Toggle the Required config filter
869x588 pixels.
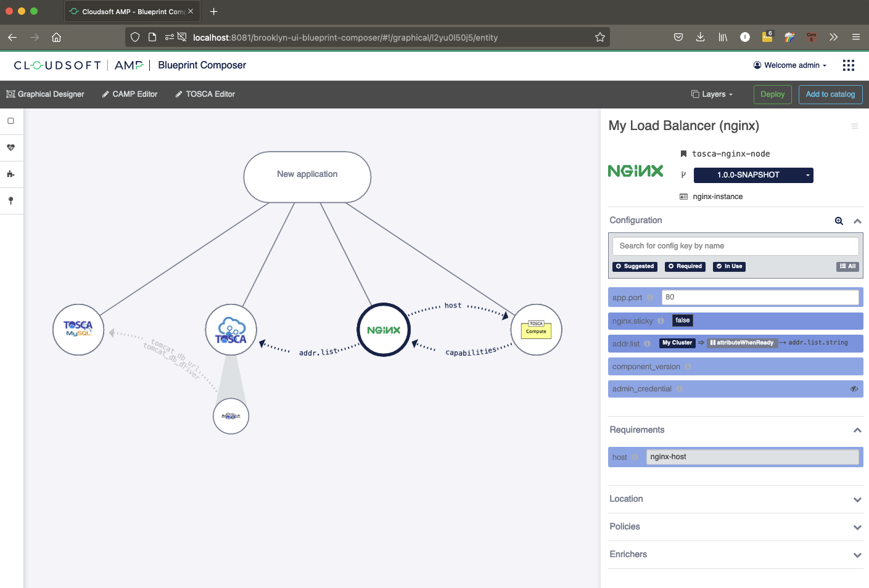coord(685,266)
